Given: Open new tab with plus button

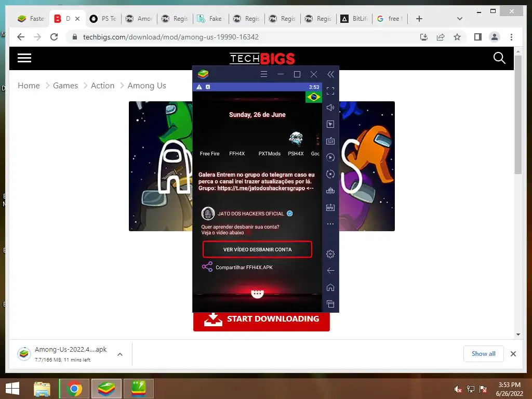Looking at the screenshot, I should click(x=419, y=19).
